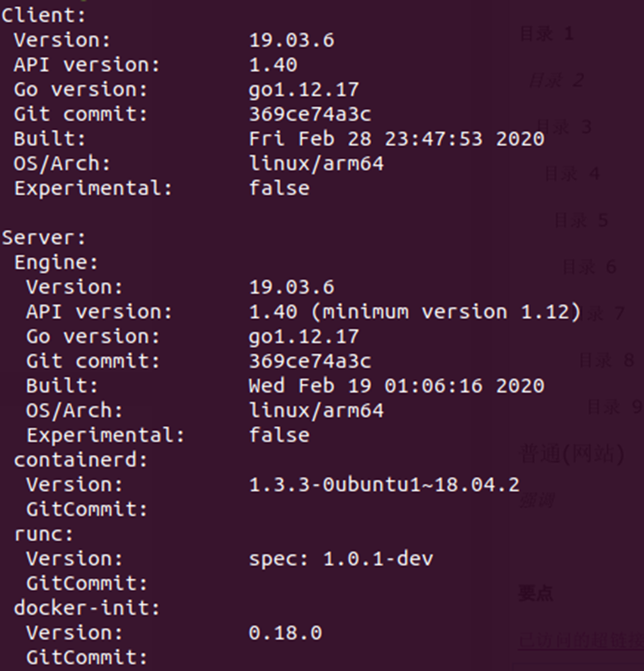Image resolution: width=644 pixels, height=671 pixels.
Task: Click the Client go1.12.17 value
Action: click(304, 90)
